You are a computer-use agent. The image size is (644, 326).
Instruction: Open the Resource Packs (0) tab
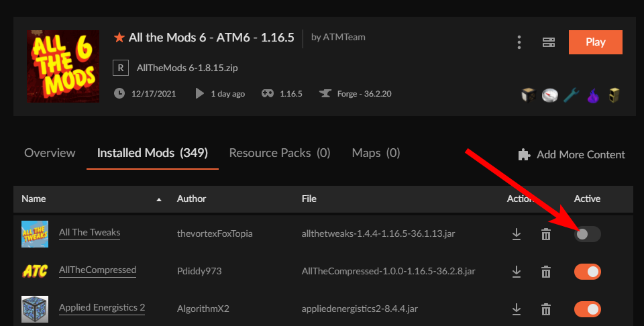pyautogui.click(x=280, y=153)
